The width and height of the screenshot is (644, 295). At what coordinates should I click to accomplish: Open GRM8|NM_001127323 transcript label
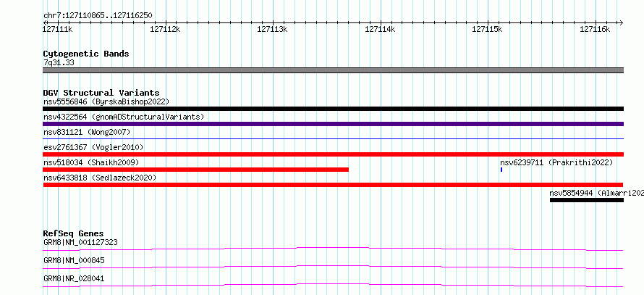80,242
